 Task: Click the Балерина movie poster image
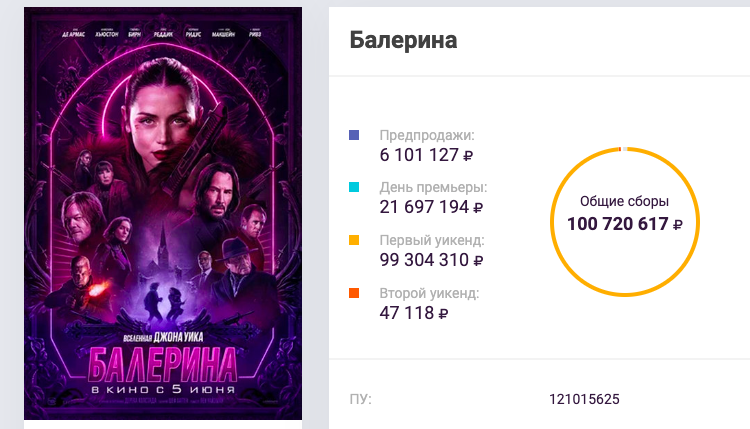pos(163,213)
